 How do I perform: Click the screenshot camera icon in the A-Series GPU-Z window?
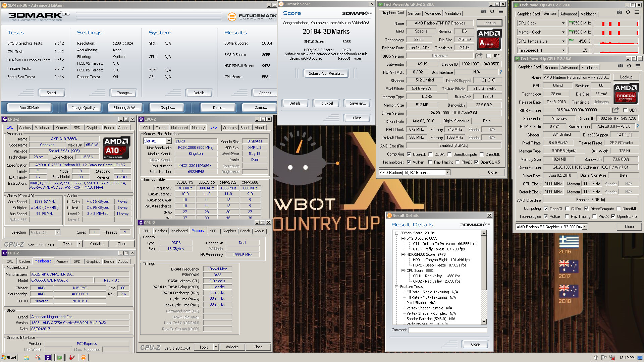[x=483, y=12]
